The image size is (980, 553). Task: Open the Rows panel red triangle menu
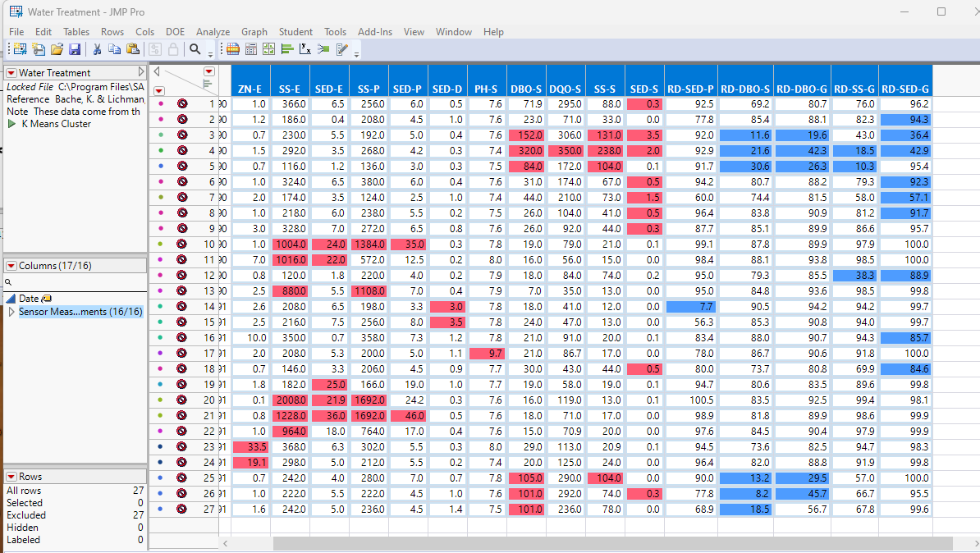tap(11, 477)
